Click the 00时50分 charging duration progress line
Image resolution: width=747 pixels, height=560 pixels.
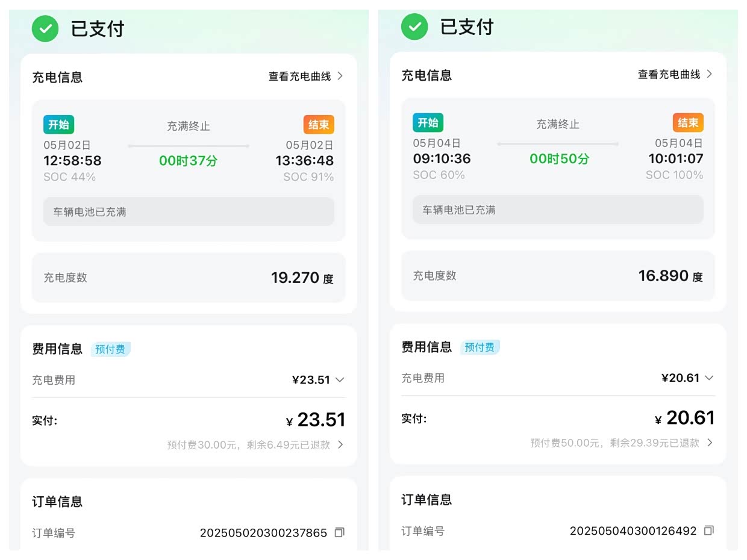tap(558, 144)
